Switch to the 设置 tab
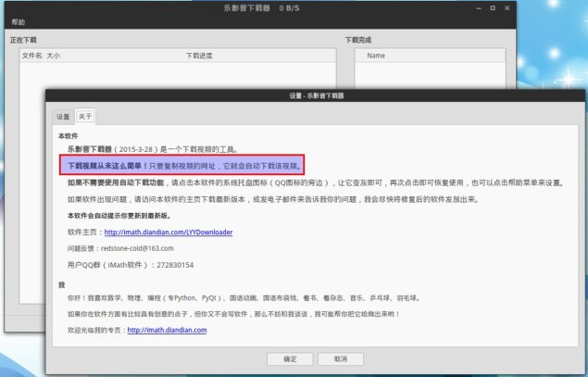This screenshot has height=377, width=588. (x=63, y=117)
